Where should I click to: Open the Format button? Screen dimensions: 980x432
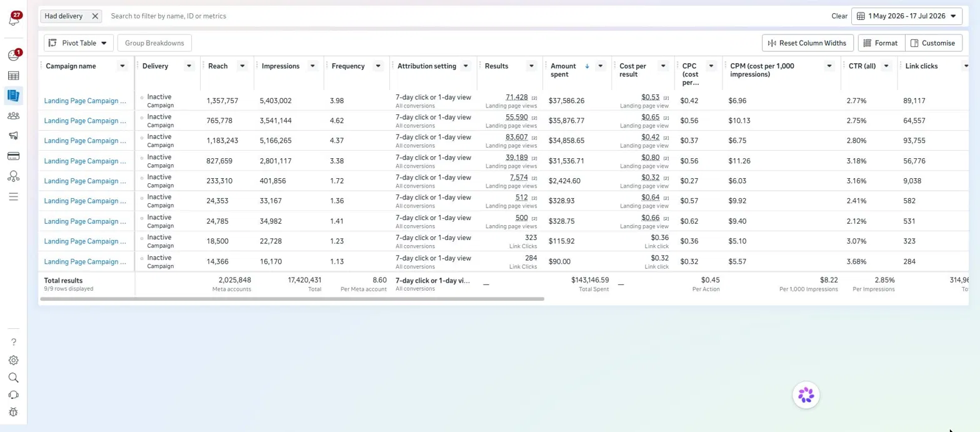tap(881, 43)
